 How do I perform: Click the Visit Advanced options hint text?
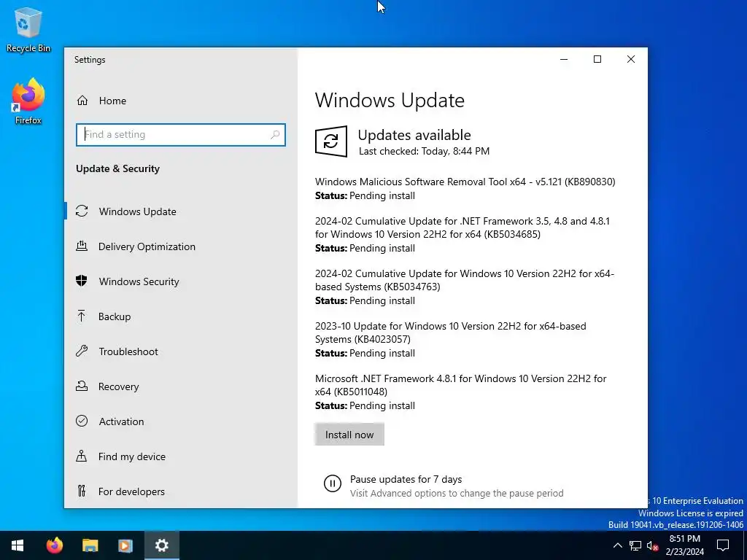click(x=457, y=493)
